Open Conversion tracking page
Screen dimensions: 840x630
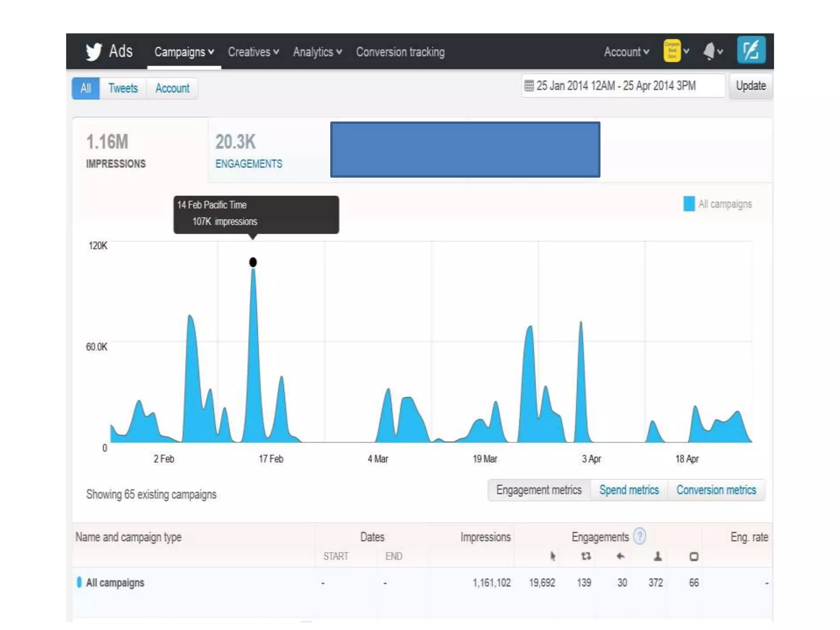[400, 52]
